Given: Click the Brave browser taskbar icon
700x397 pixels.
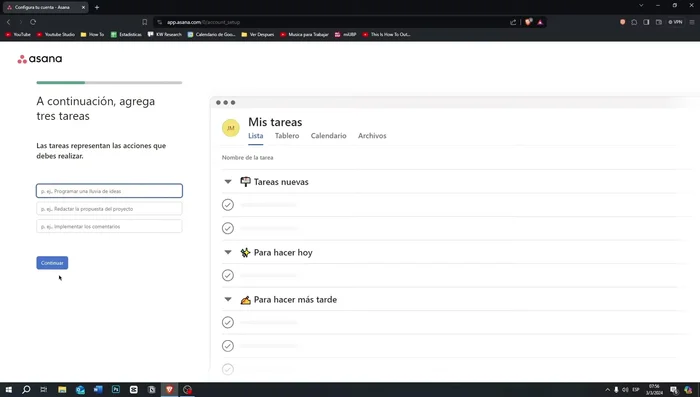Looking at the screenshot, I should tap(169, 389).
